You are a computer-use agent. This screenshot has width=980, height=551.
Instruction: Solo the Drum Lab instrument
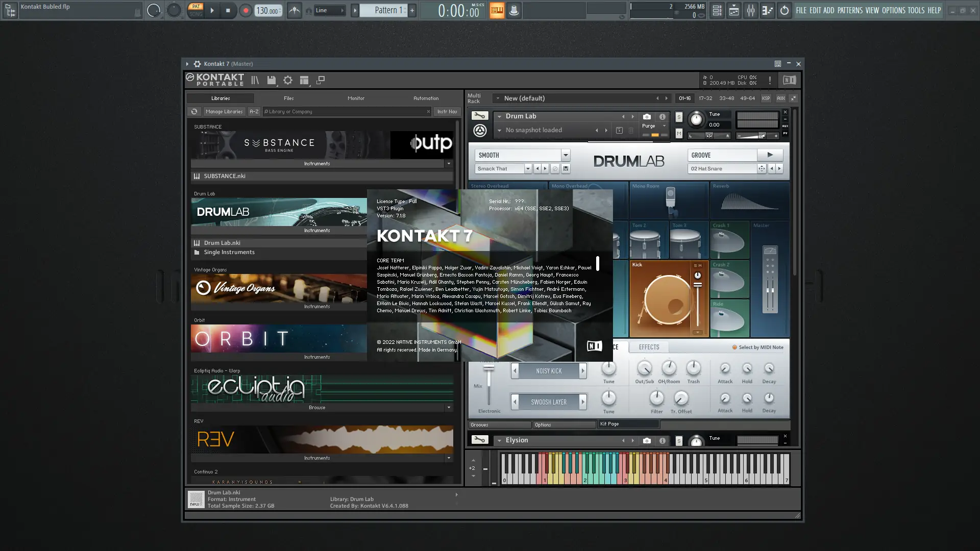[679, 117]
